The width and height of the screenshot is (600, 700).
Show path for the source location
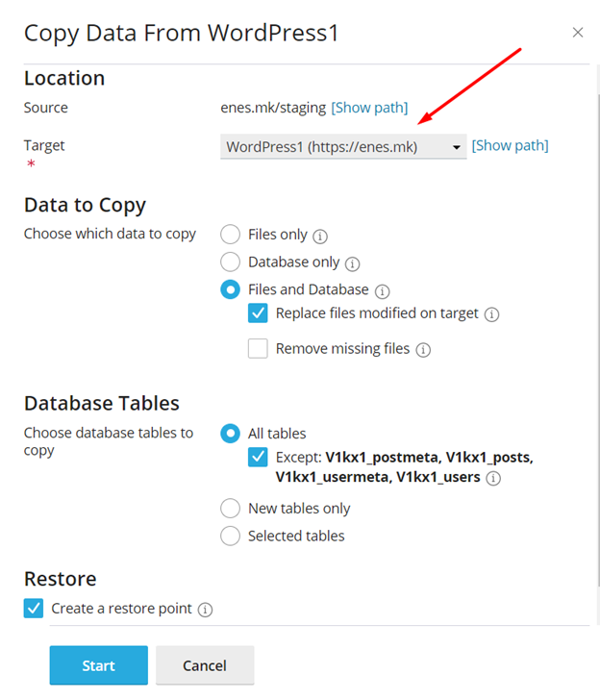(369, 108)
